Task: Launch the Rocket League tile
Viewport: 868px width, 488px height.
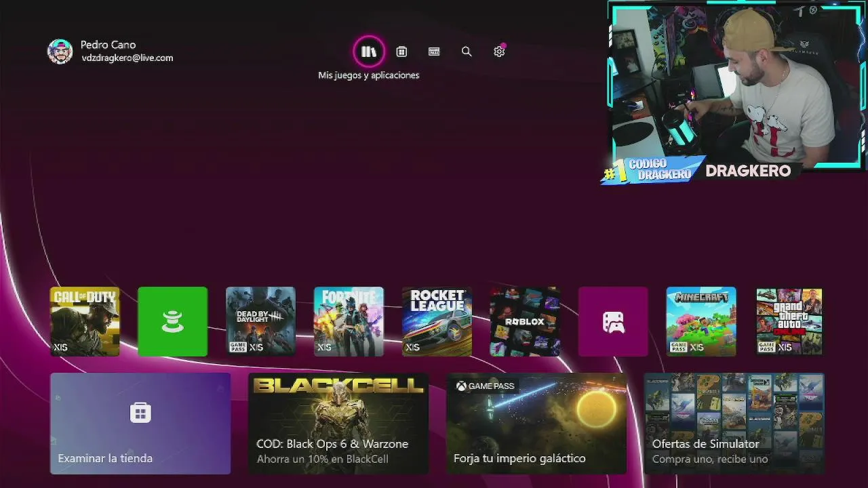Action: coord(437,321)
